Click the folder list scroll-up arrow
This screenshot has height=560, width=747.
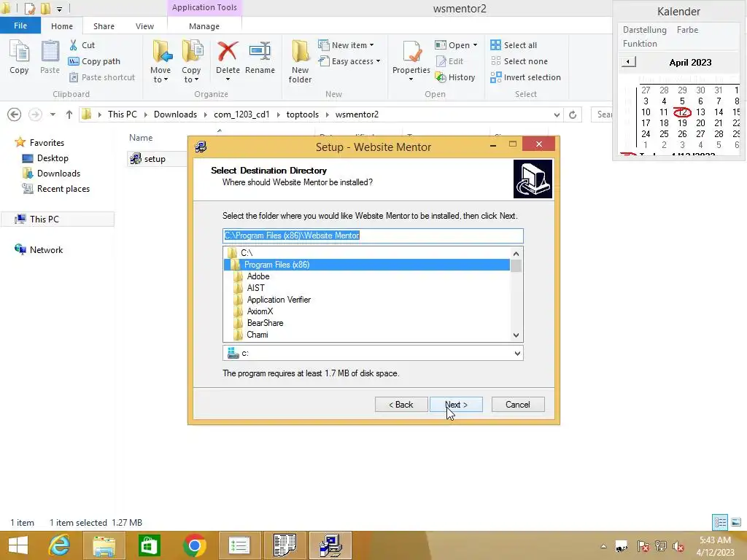[516, 253]
